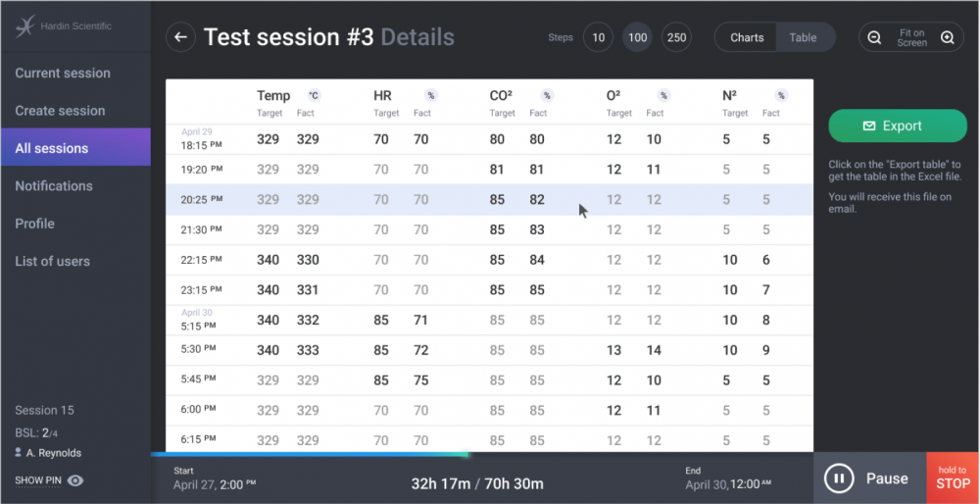The width and height of the screenshot is (980, 504).
Task: Click the back arrow button
Action: [180, 38]
